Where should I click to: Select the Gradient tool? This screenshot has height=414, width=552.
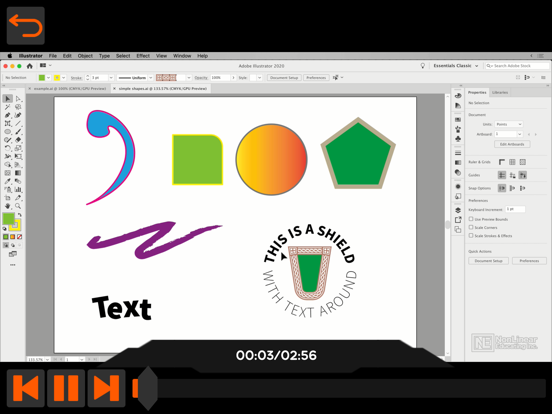(x=18, y=173)
